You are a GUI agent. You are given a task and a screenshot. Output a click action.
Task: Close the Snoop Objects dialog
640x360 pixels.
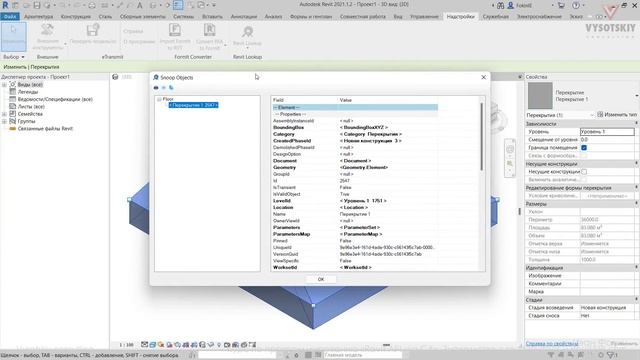484,77
